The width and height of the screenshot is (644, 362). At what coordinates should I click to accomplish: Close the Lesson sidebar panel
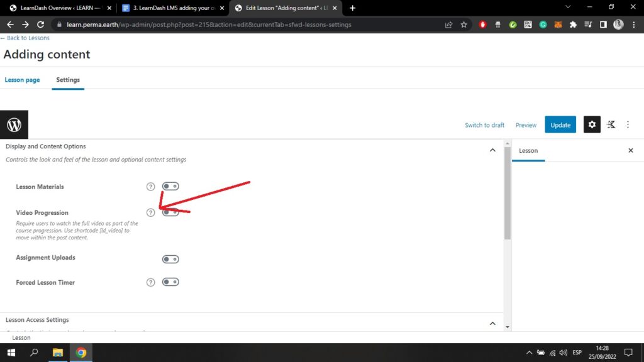pos(631,151)
